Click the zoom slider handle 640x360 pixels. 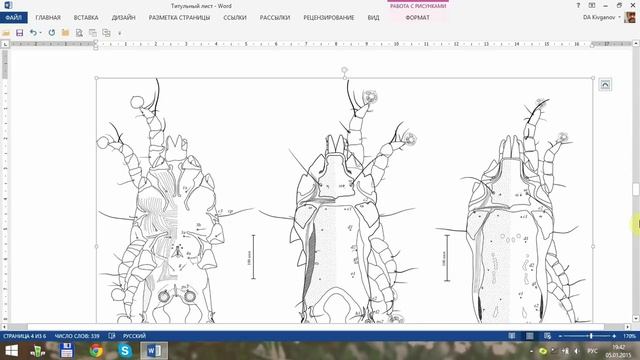pyautogui.click(x=591, y=336)
